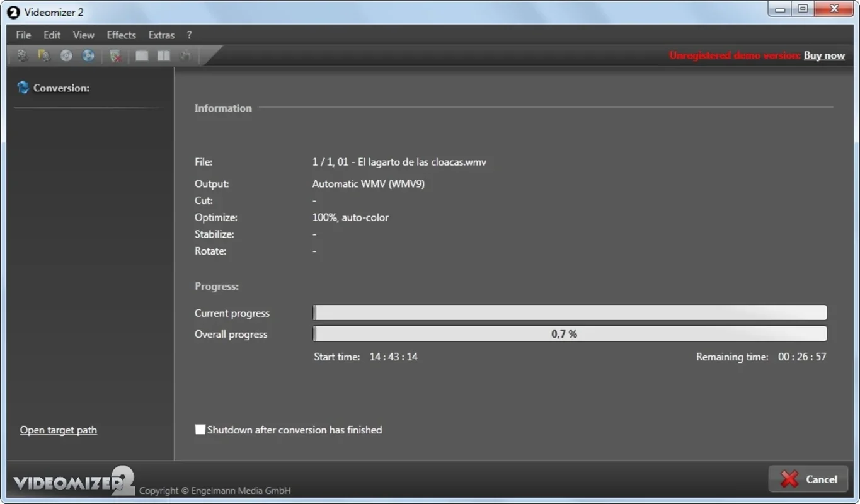Select the single-pane view icon

click(142, 55)
